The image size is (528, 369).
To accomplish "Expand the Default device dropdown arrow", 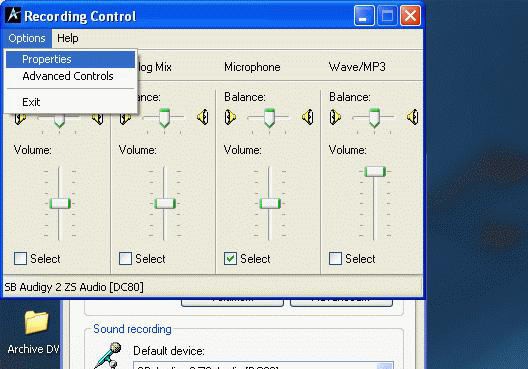I will coord(385,366).
